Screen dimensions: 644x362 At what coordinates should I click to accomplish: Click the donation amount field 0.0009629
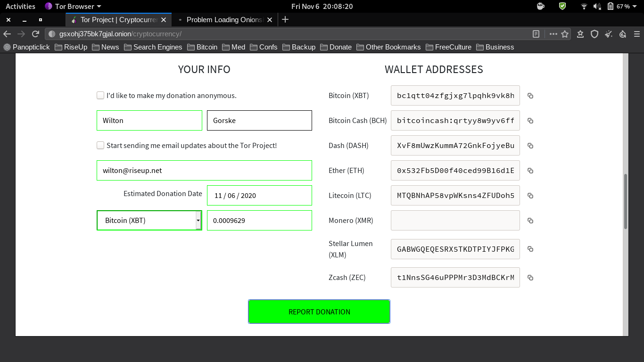tap(259, 221)
